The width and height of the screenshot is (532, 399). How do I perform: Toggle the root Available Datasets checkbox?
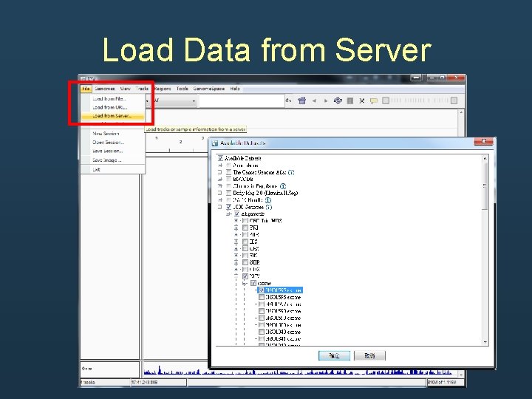(x=220, y=158)
